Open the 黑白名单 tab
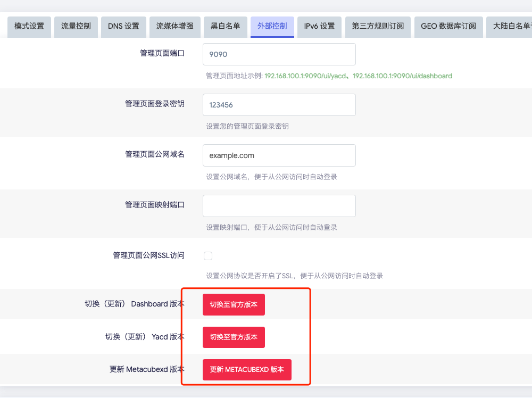The width and height of the screenshot is (532, 398). pyautogui.click(x=225, y=26)
